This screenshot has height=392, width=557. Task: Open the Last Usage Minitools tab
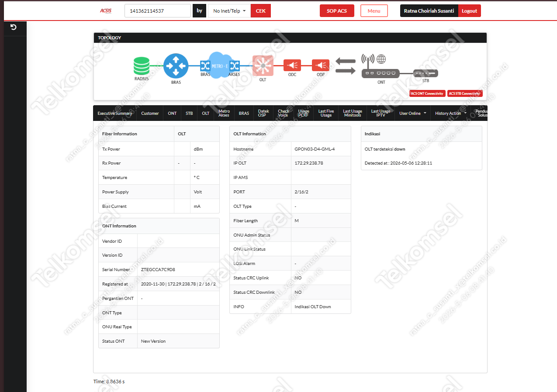pyautogui.click(x=353, y=113)
